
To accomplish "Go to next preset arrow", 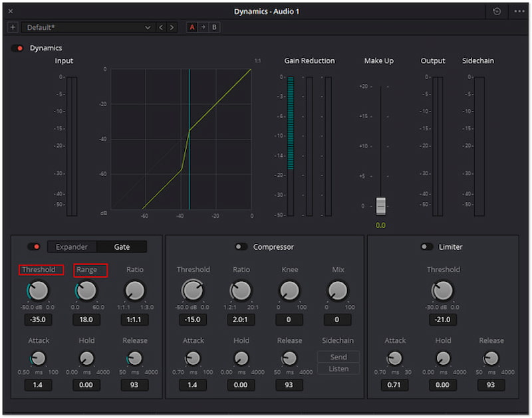I will 172,27.
